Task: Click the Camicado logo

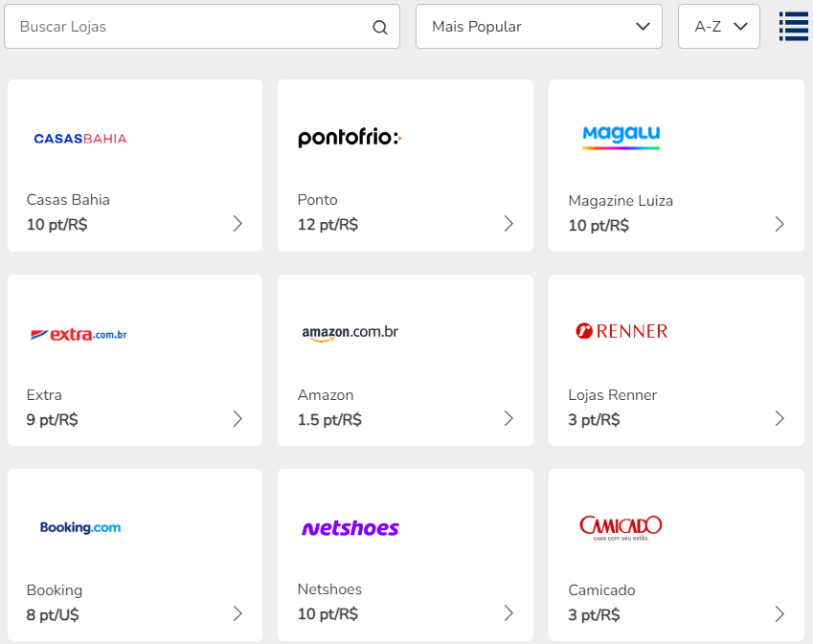Action: [x=621, y=526]
